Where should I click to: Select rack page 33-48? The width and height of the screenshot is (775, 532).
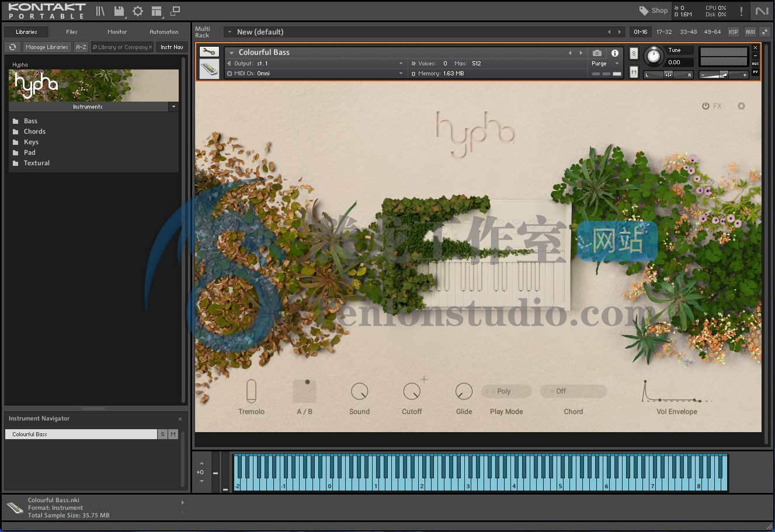point(688,32)
